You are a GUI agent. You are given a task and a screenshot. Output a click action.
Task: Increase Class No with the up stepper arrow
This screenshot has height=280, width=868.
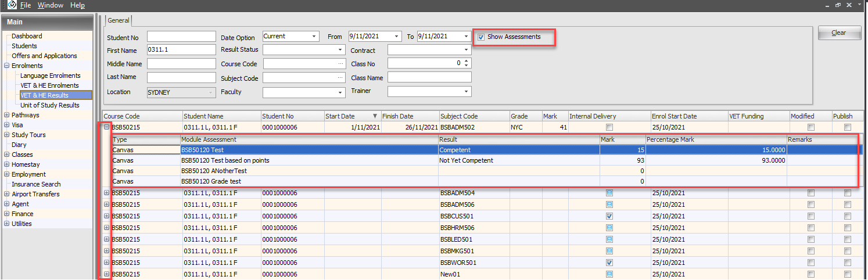coord(467,60)
